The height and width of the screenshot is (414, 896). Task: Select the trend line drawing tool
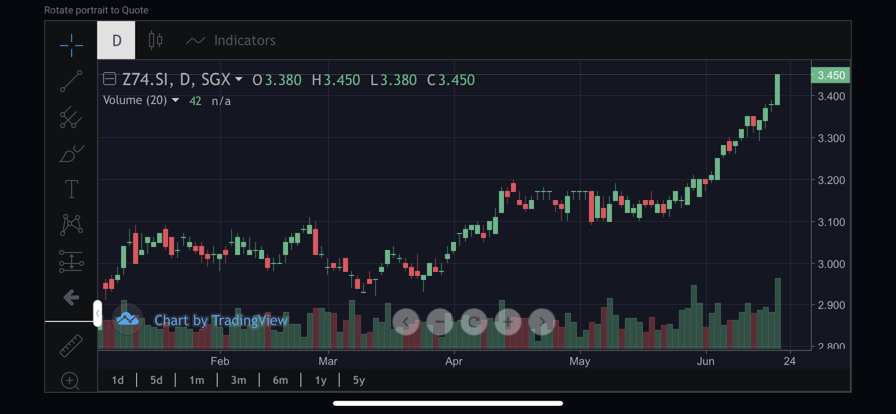tap(71, 82)
